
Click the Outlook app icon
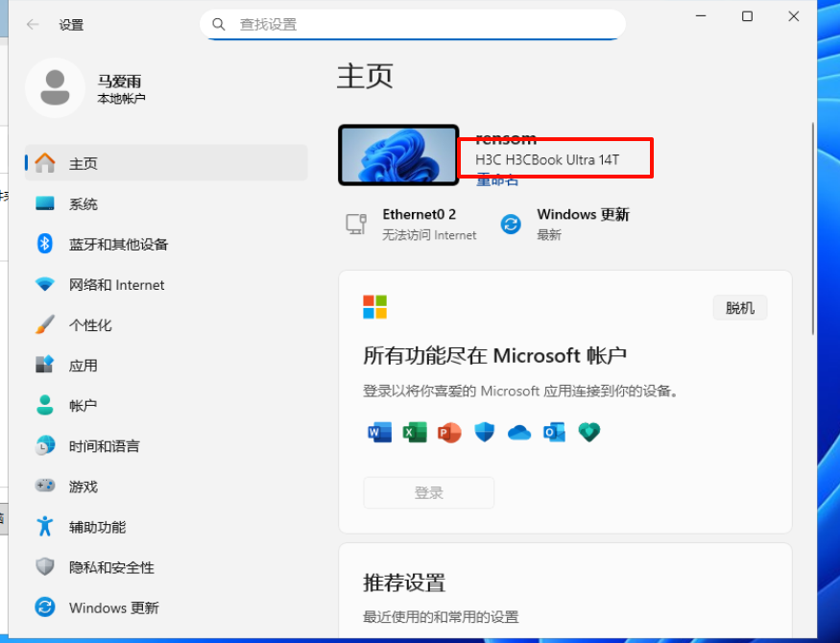pos(555,432)
